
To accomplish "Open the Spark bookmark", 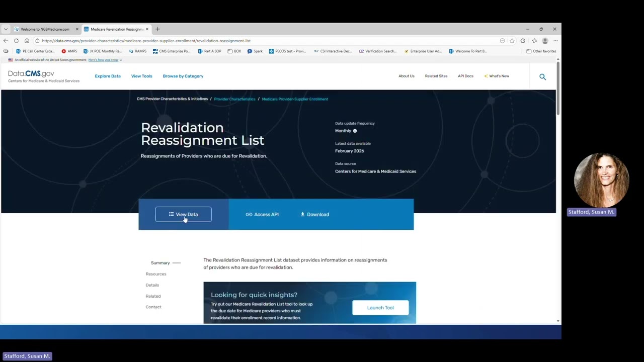I will (255, 51).
